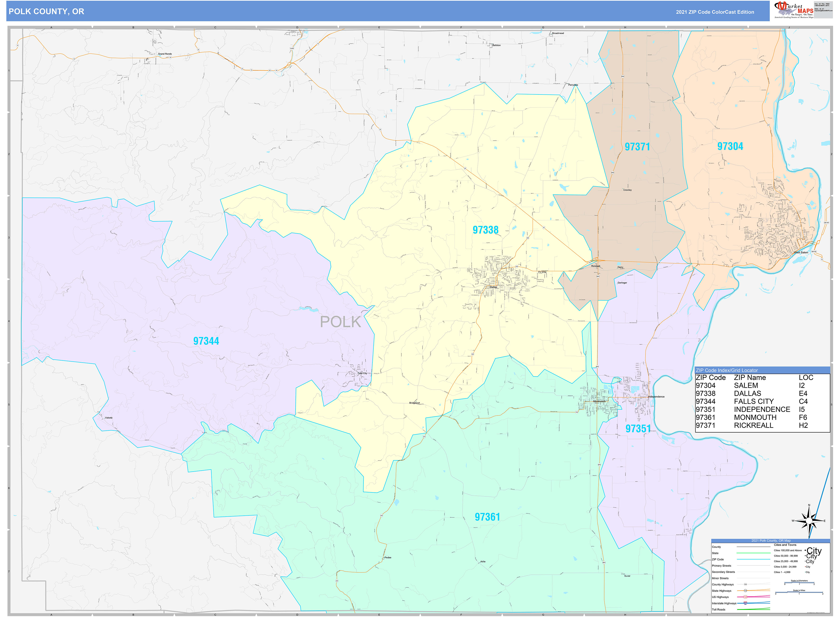Viewport: 840px width, 617px height.
Task: Click the Toll Roads green line sample in the legend
Action: 753,609
